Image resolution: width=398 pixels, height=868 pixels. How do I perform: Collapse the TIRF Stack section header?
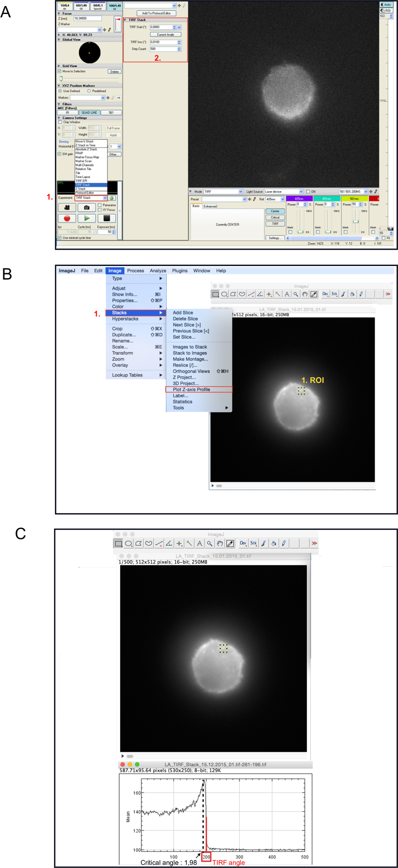(x=125, y=20)
